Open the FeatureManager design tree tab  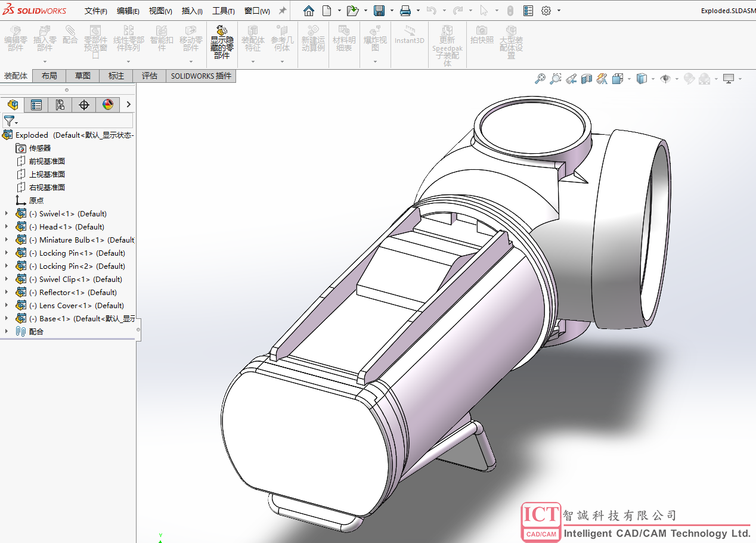(13, 105)
